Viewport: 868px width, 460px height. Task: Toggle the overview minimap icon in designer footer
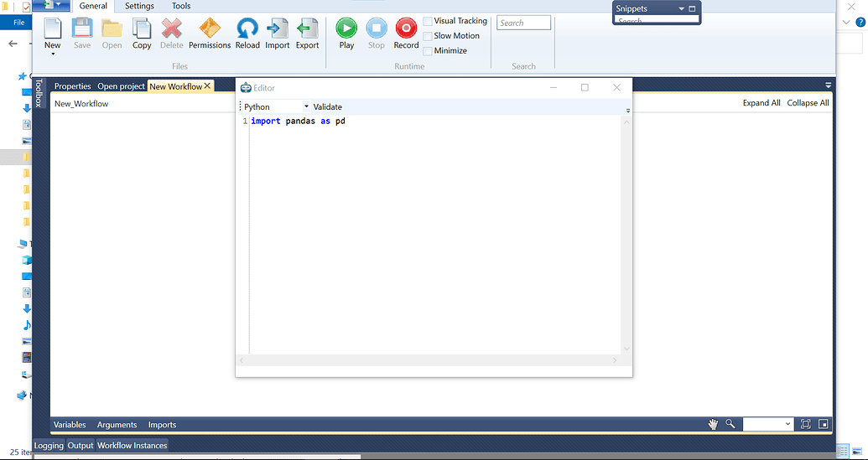(x=824, y=424)
